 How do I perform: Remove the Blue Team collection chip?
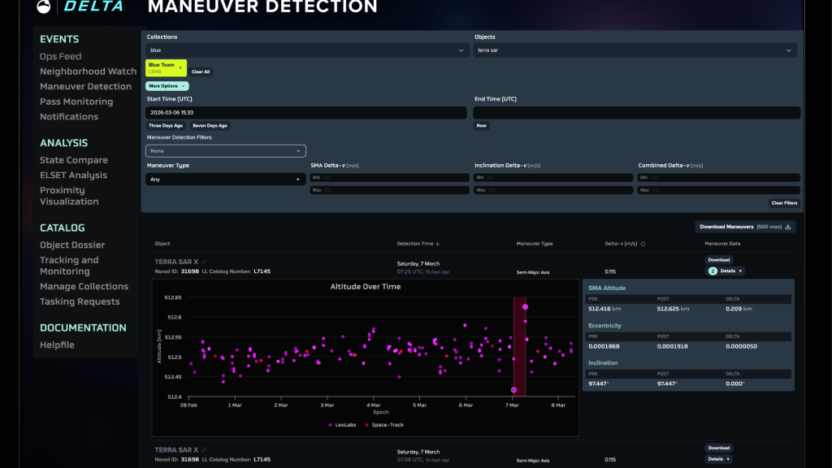[181, 66]
